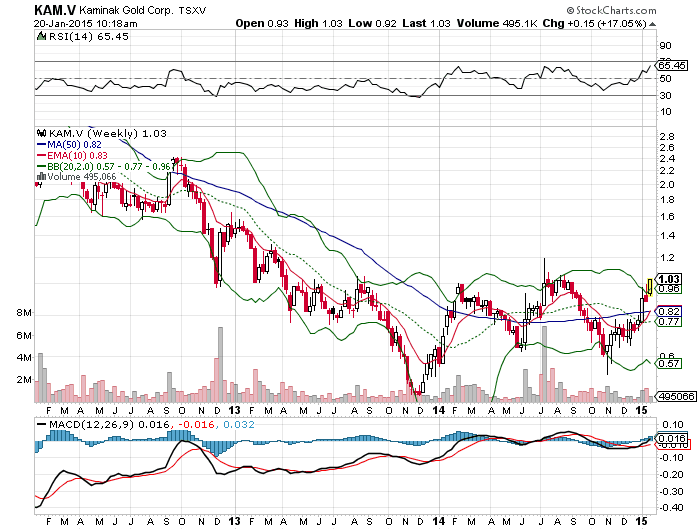The height and width of the screenshot is (530, 700).
Task: Click the volume bars icon before Volume 495,066
Action: pos(42,177)
